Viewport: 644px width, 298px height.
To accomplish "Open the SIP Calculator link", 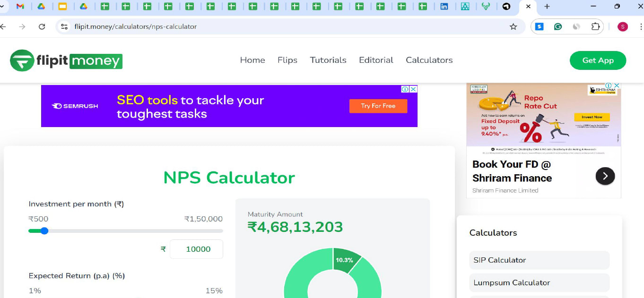I will tap(539, 260).
